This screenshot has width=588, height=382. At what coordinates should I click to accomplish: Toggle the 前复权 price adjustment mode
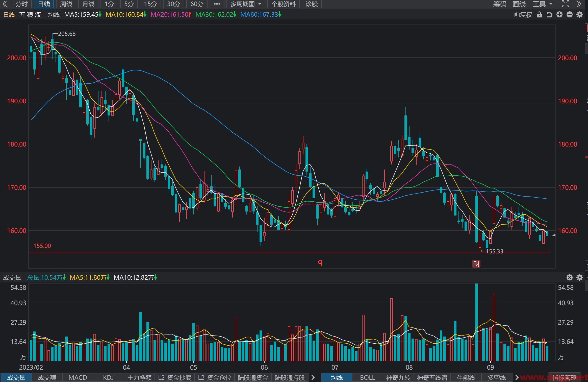523,15
